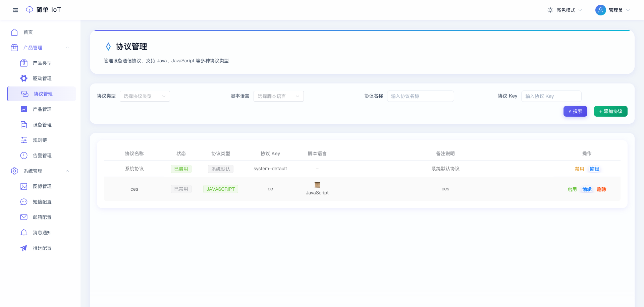This screenshot has height=307, width=644.
Task: Click the 推送配置 paper plane icon
Action: coord(24,248)
